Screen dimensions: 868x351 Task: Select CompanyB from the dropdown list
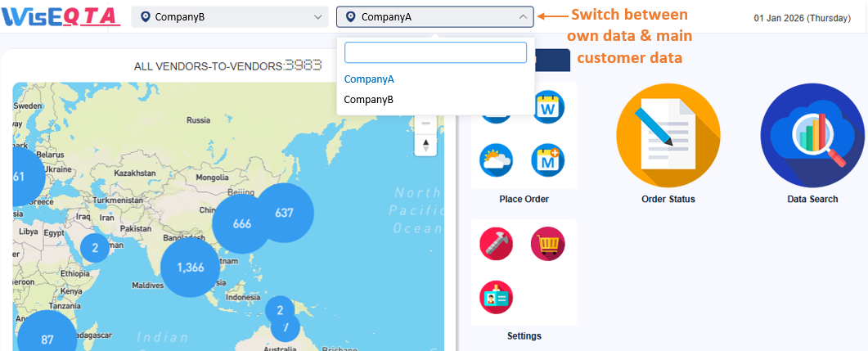(x=369, y=100)
